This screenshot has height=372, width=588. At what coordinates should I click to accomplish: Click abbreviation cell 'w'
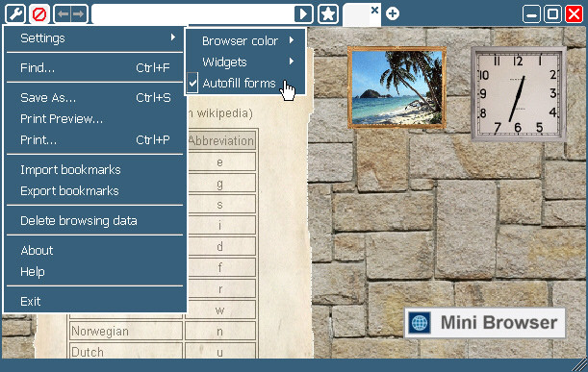(x=220, y=310)
